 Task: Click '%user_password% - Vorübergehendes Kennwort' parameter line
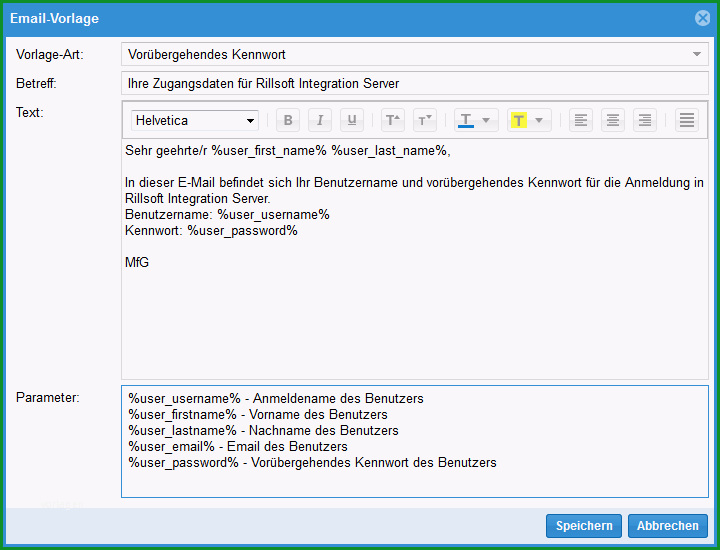(x=312, y=462)
